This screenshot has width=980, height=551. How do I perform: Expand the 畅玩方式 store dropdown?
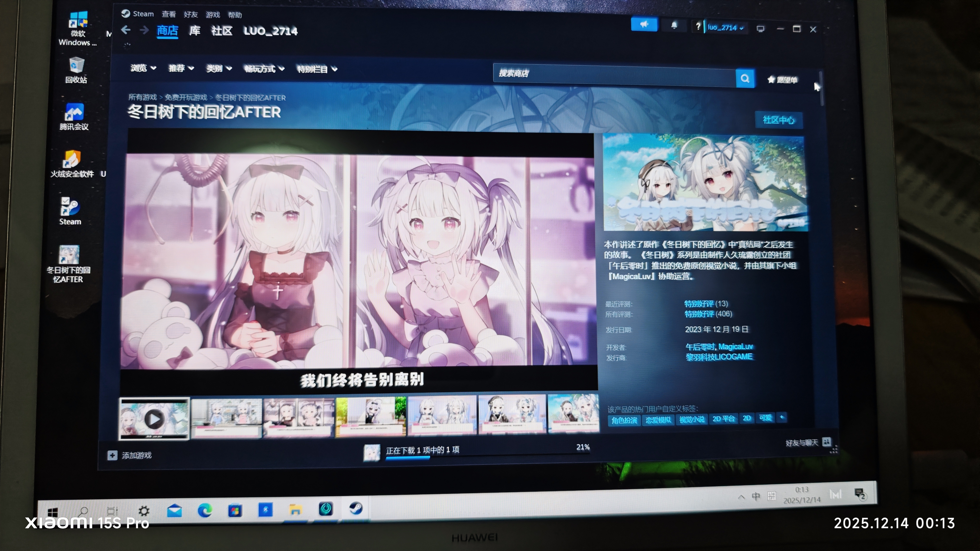coord(264,69)
